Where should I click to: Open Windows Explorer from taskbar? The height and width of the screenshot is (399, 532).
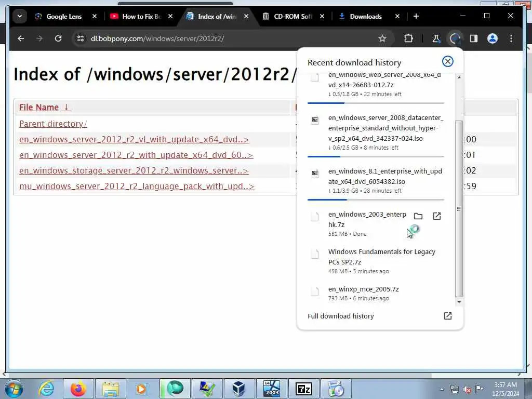pyautogui.click(x=111, y=389)
